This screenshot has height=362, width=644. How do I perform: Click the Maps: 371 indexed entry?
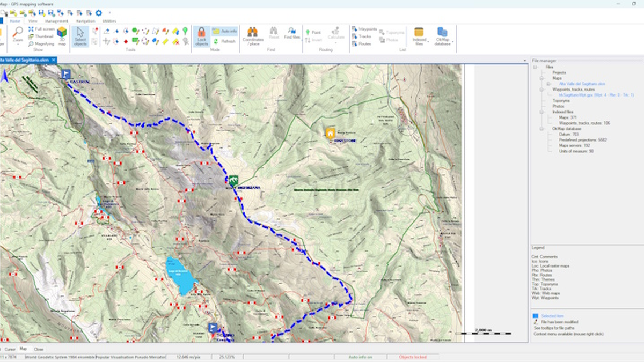click(x=568, y=117)
